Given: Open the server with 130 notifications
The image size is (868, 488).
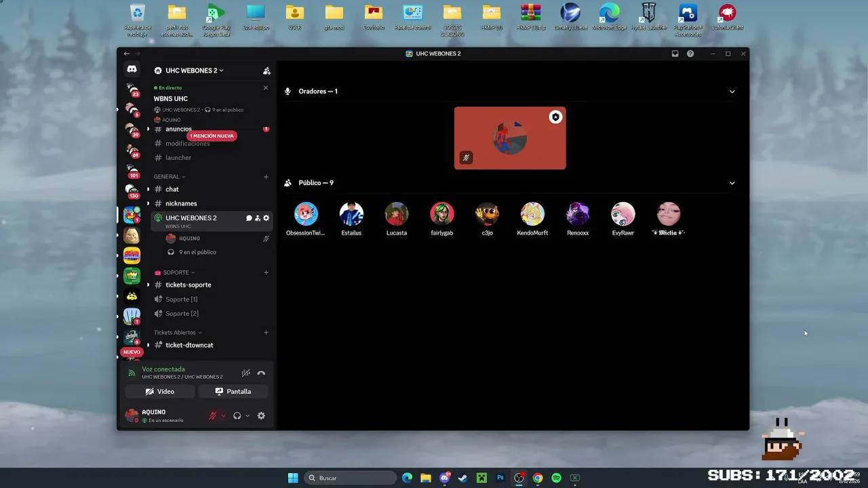Looking at the screenshot, I should (x=132, y=191).
